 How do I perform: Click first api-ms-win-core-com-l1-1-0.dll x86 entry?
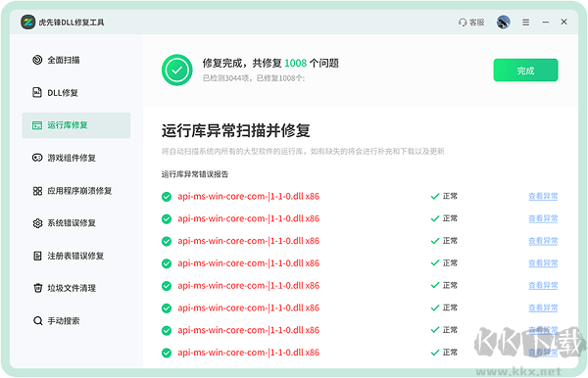[x=248, y=196]
